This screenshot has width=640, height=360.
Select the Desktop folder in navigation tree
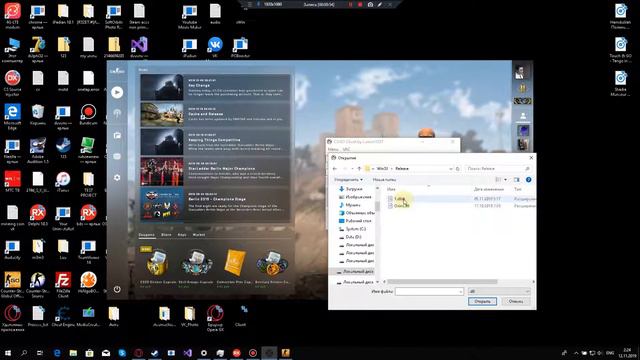pos(358,221)
